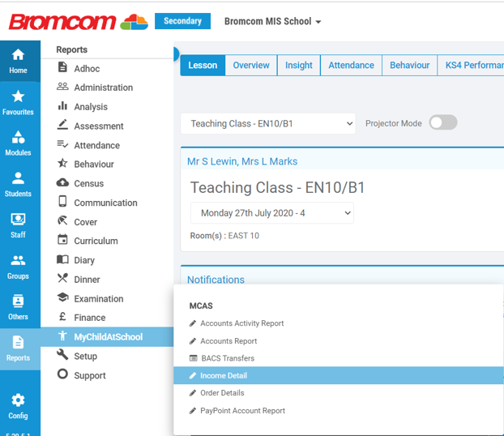Go to Home in the sidebar
The image size is (504, 436).
click(18, 61)
